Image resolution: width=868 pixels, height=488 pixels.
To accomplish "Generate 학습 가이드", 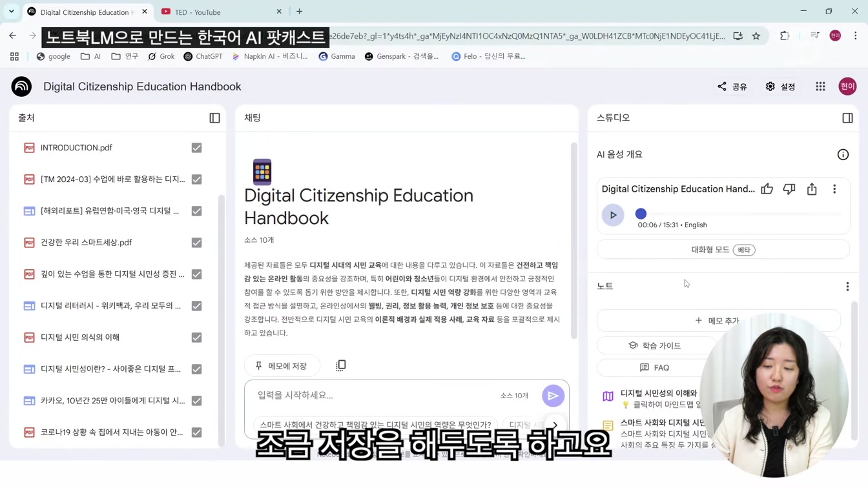I will click(x=655, y=346).
